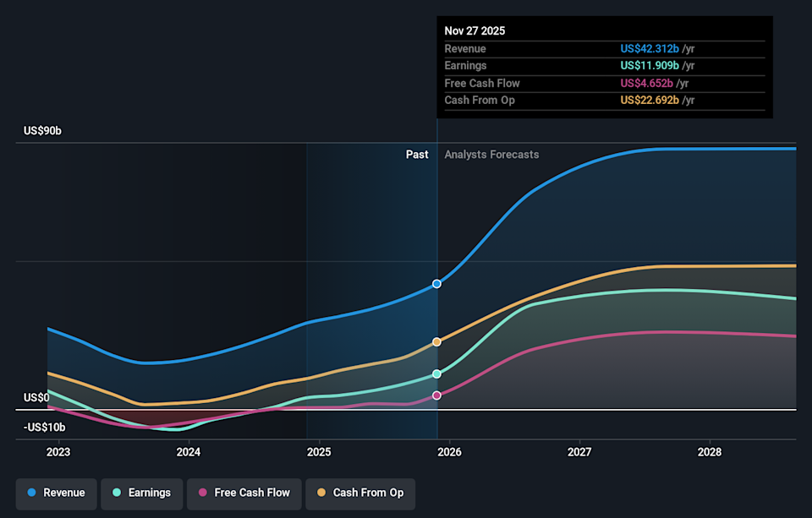Select the 2023 label on the x-axis
812x518 pixels.
(58, 452)
